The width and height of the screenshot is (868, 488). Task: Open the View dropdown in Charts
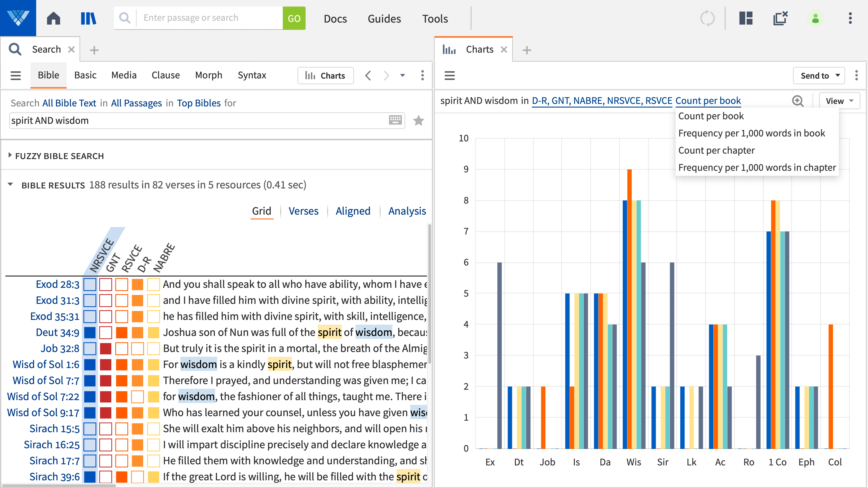click(839, 101)
